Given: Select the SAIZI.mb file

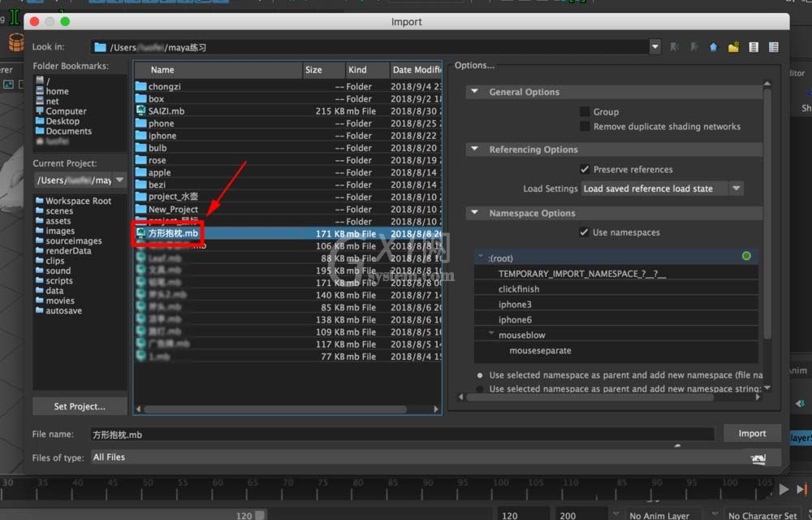Looking at the screenshot, I should click(288, 110).
